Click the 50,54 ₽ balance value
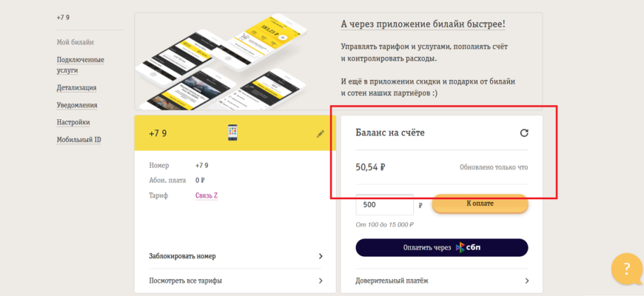 coord(370,167)
